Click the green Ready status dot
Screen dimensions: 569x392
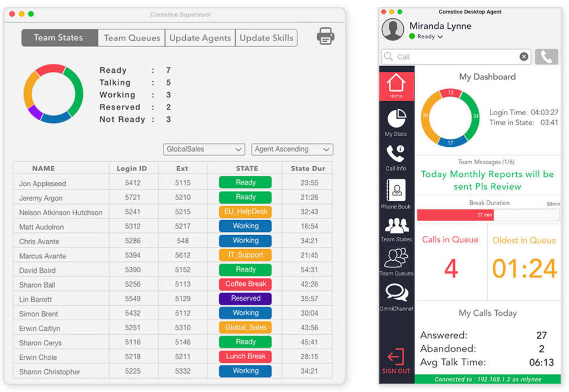pyautogui.click(x=412, y=36)
